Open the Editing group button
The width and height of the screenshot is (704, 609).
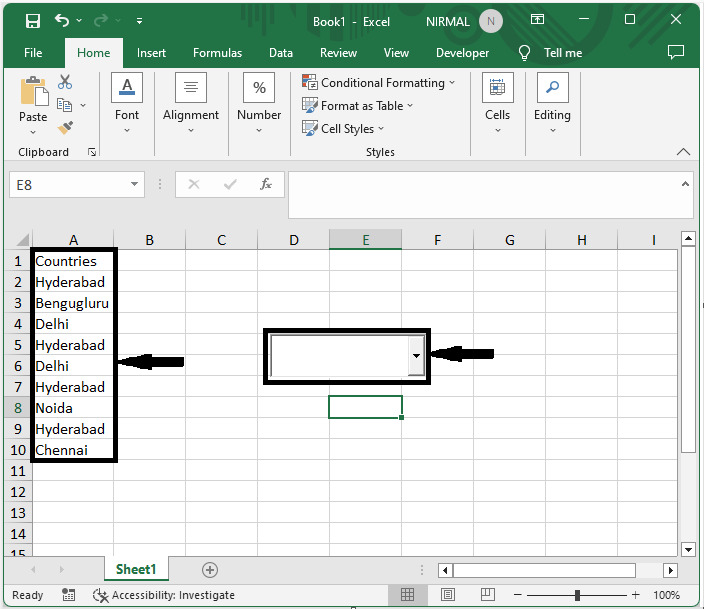point(552,104)
